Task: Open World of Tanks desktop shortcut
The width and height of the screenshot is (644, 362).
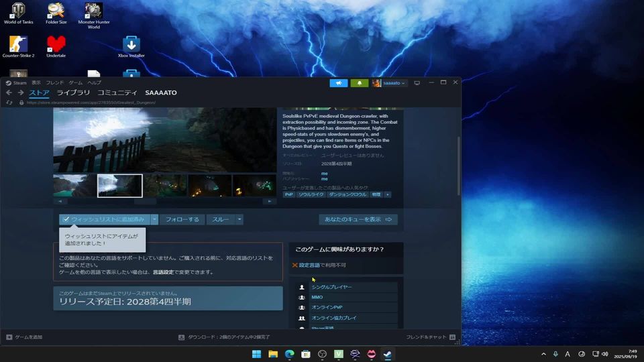Action: (x=18, y=13)
